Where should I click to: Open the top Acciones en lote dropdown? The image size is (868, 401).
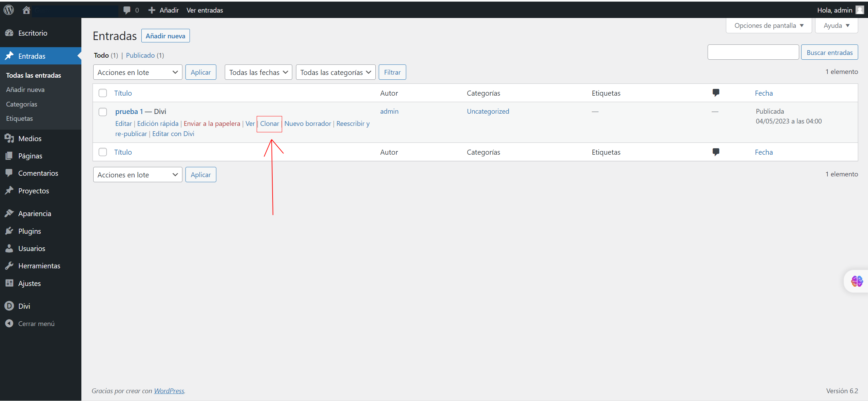(138, 72)
